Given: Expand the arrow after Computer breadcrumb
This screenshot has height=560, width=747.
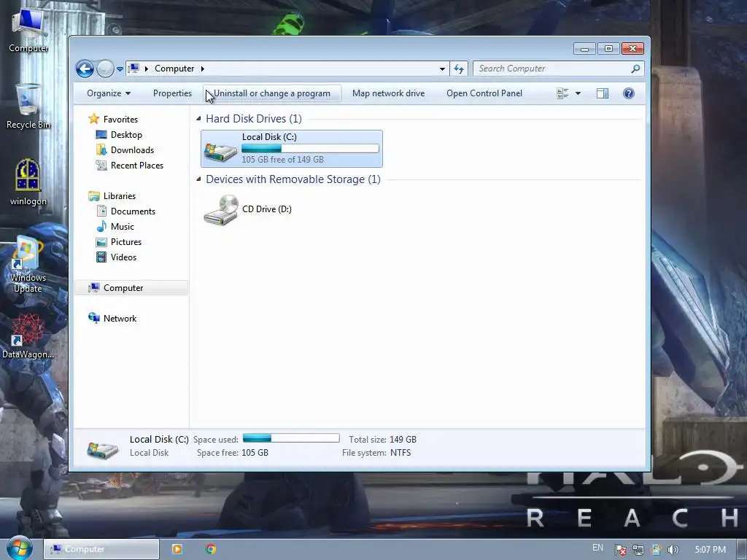Looking at the screenshot, I should click(x=203, y=69).
